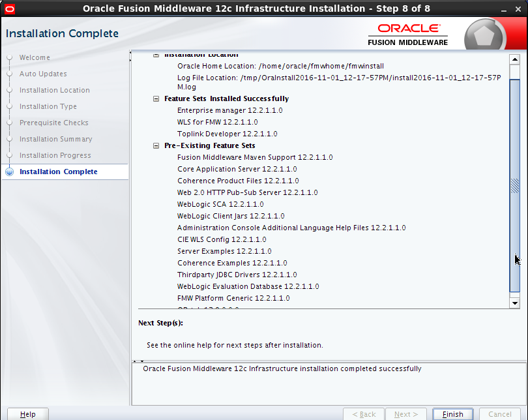The image size is (528, 420).
Task: Click the disabled Next button
Action: 405,414
